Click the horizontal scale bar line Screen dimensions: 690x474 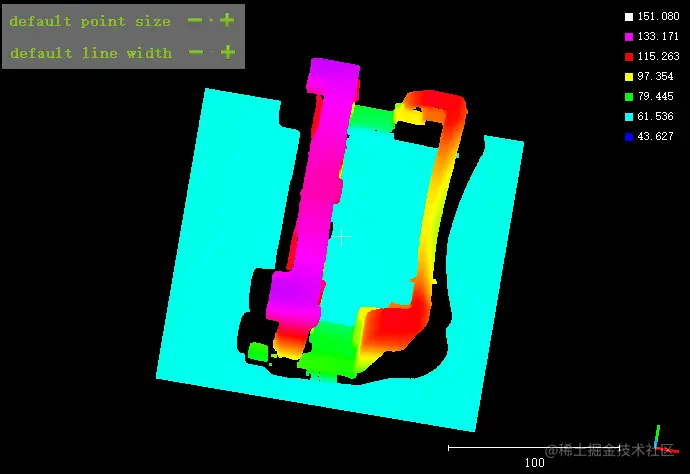tap(534, 448)
